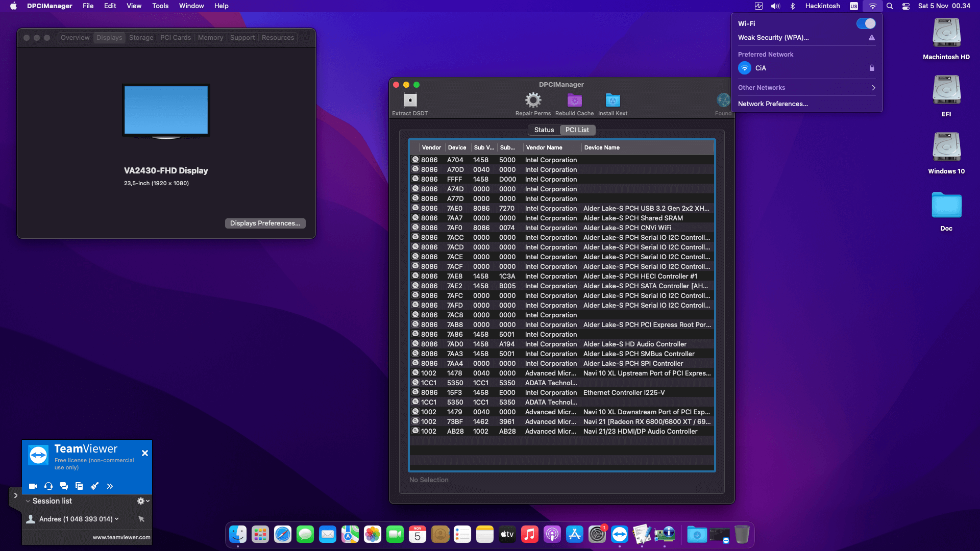Turn off the Wi-Fi toggle switch
The image size is (980, 551).
click(866, 23)
